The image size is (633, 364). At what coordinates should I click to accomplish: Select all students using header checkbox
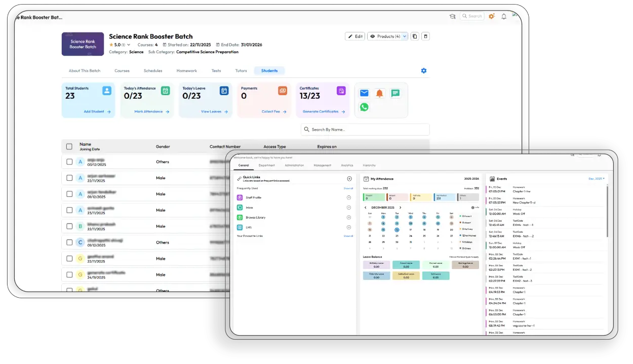[69, 146]
